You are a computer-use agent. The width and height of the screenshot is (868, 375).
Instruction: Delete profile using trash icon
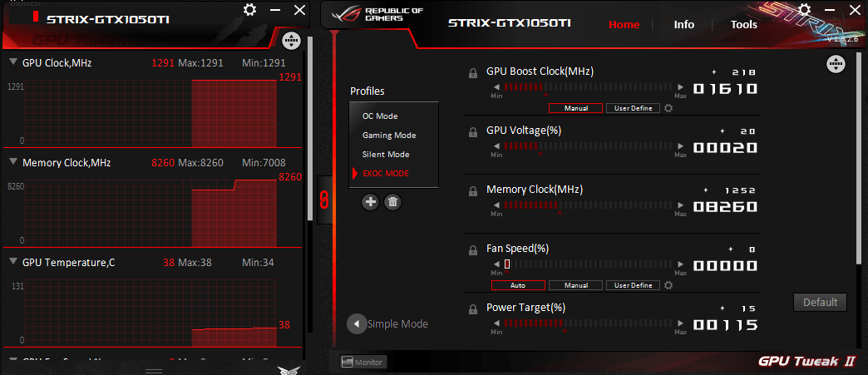pos(393,202)
